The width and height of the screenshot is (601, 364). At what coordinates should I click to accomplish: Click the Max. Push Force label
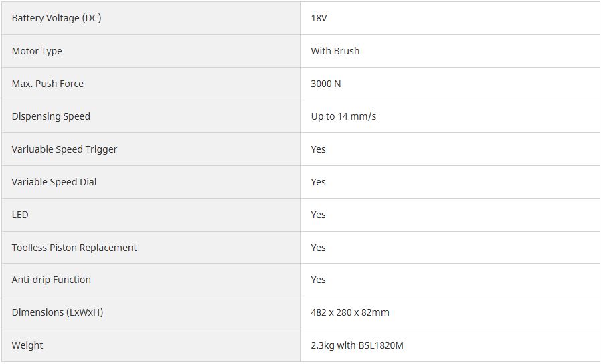tap(48, 84)
